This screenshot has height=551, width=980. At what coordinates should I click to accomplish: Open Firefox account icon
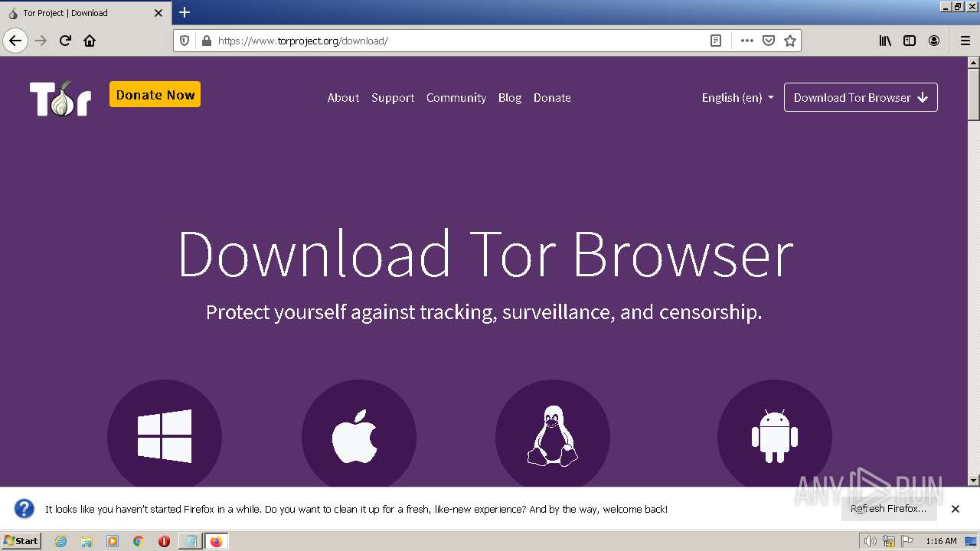pos(934,41)
